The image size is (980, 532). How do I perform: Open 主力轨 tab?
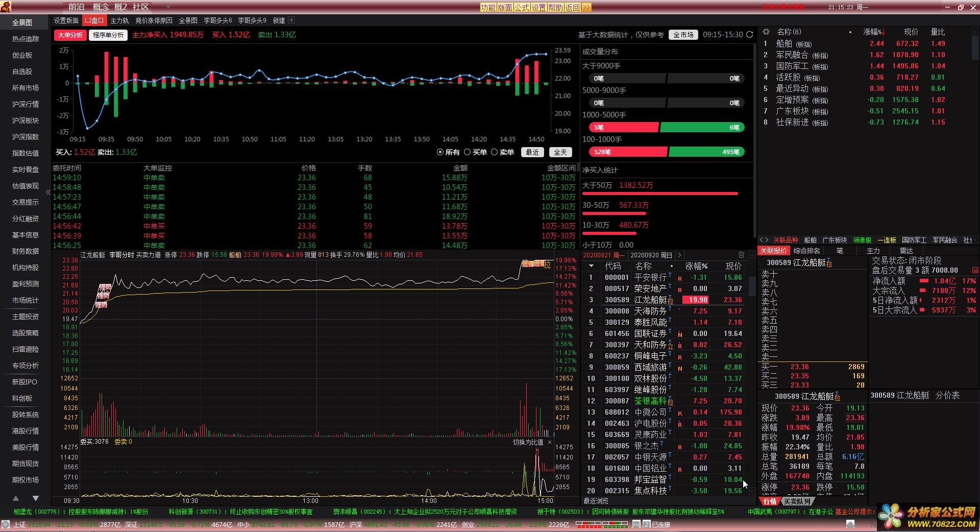[x=119, y=20]
